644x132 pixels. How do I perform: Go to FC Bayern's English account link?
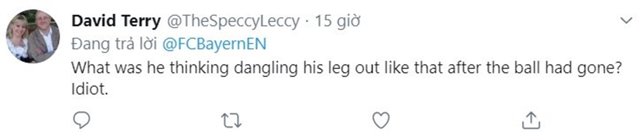[x=214, y=44]
